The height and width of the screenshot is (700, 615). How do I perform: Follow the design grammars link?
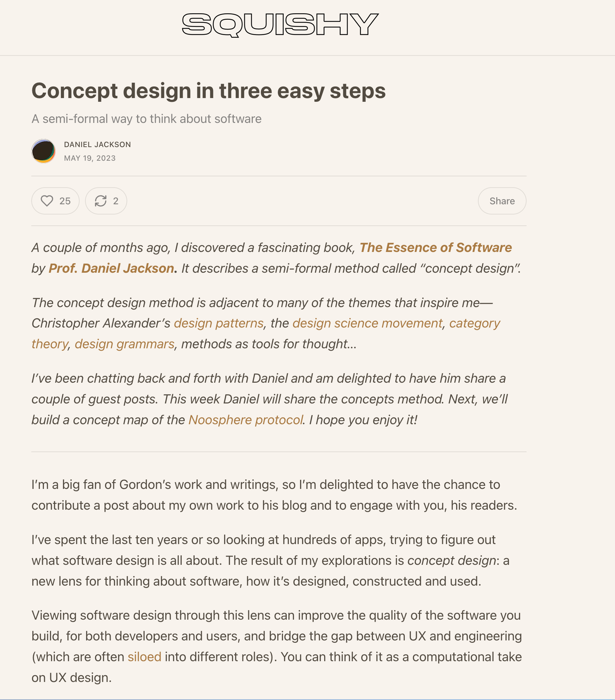pyautogui.click(x=124, y=344)
